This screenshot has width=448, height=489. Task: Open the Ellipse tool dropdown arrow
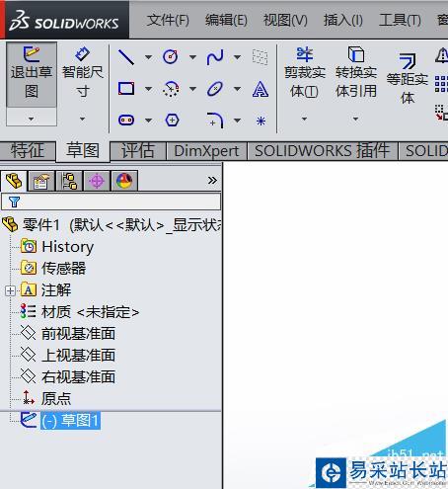[237, 89]
